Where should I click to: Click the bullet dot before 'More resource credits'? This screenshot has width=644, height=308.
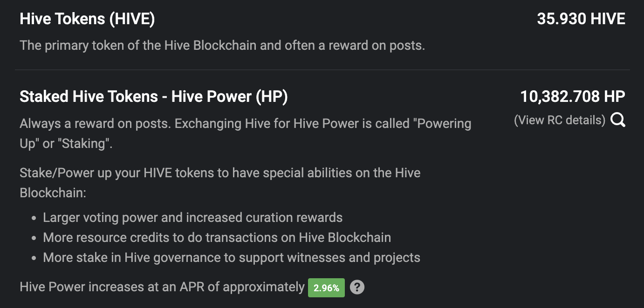tap(34, 238)
